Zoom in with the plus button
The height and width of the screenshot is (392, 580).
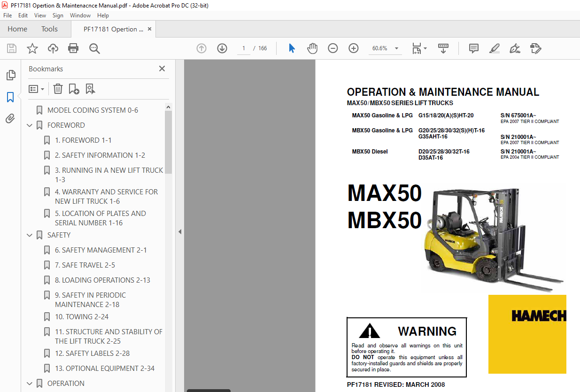pos(354,48)
